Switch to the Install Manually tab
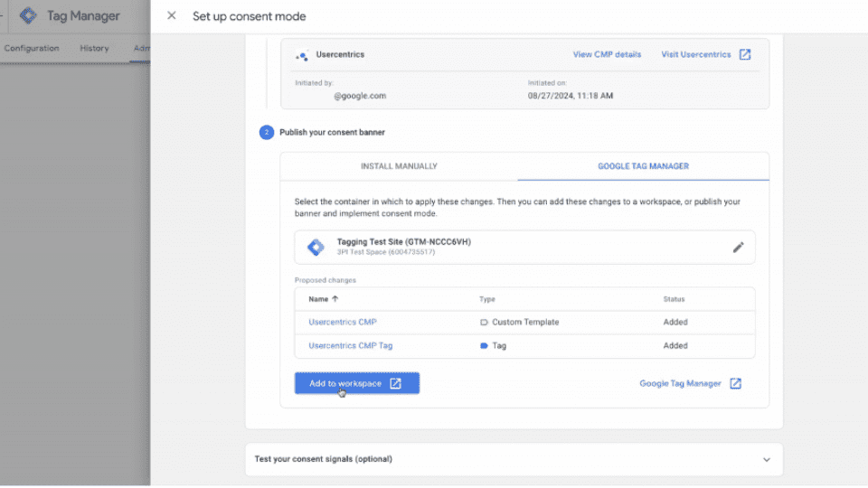868x488 pixels. tap(399, 166)
